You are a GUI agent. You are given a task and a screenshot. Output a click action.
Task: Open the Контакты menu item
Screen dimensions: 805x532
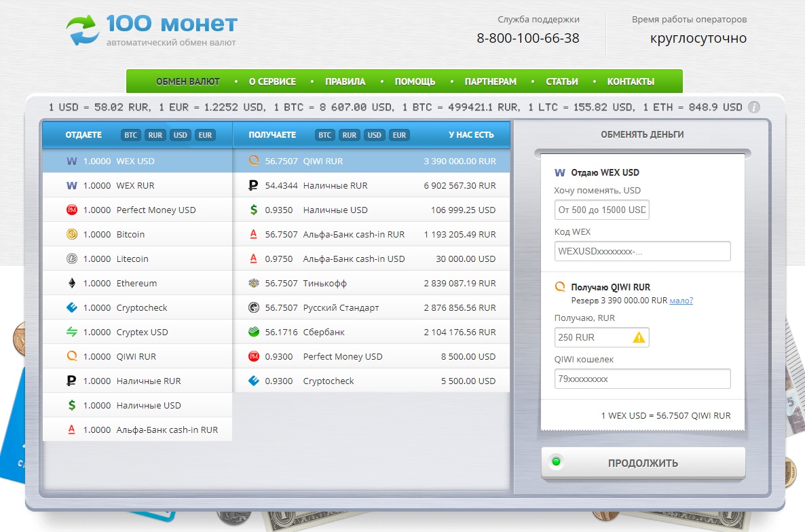click(x=631, y=81)
